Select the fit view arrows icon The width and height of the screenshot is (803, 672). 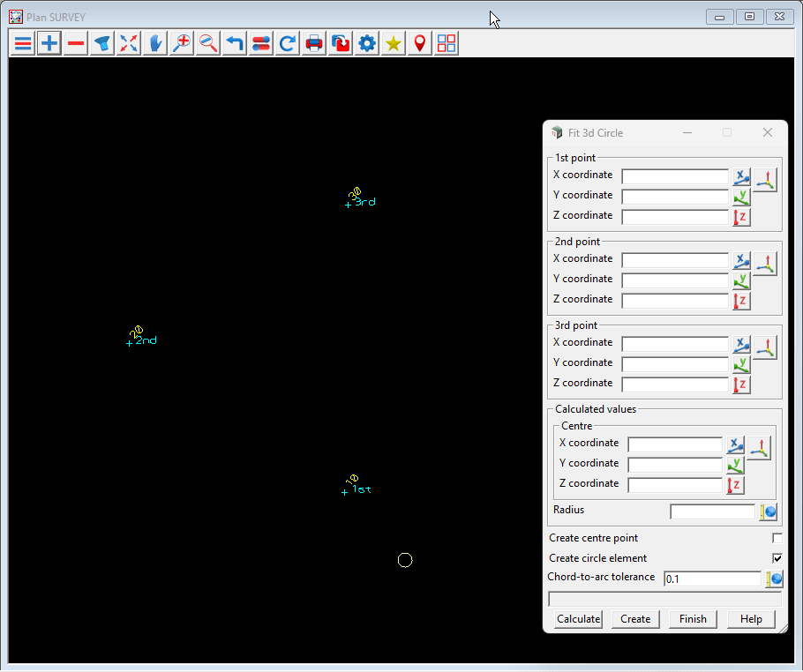point(129,43)
